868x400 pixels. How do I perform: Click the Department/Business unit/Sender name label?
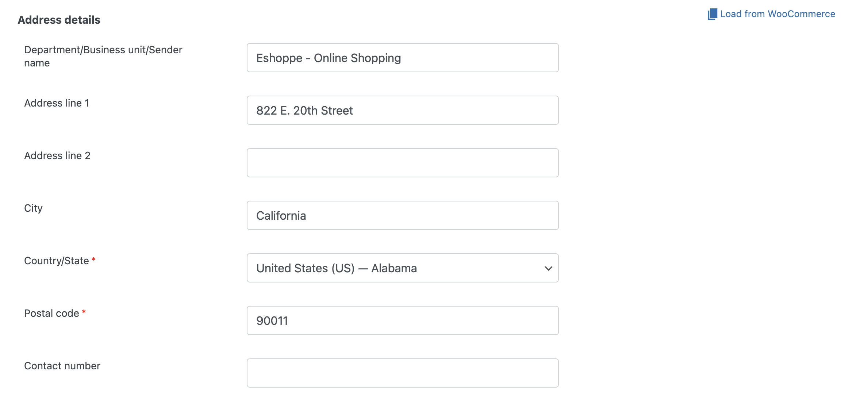pyautogui.click(x=103, y=56)
